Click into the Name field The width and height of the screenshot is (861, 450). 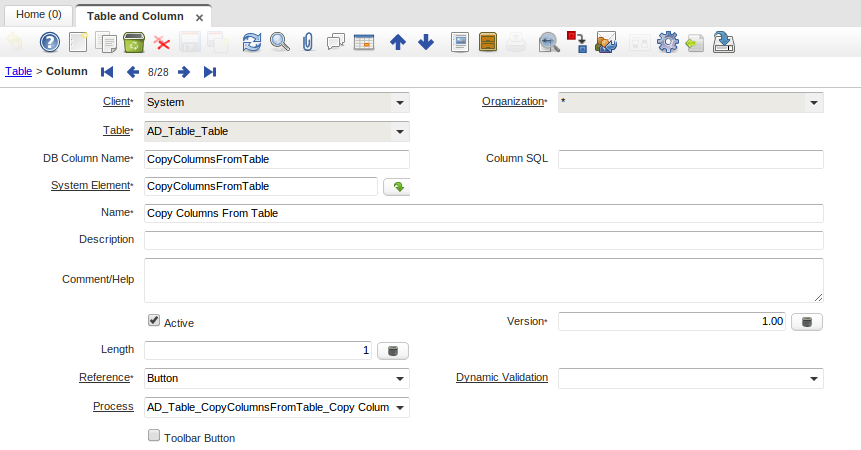click(484, 213)
